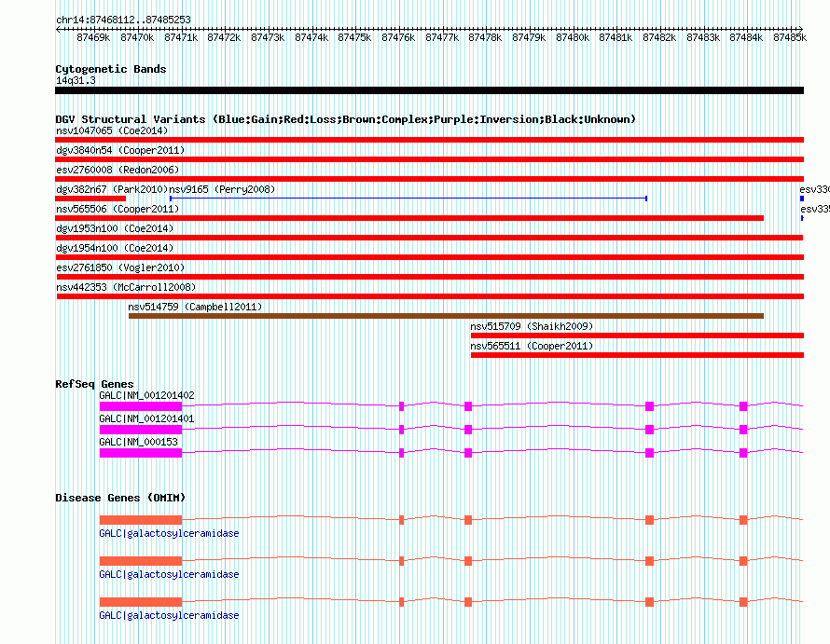
Task: Select the esv2760008 red variant bar
Action: click(x=429, y=179)
